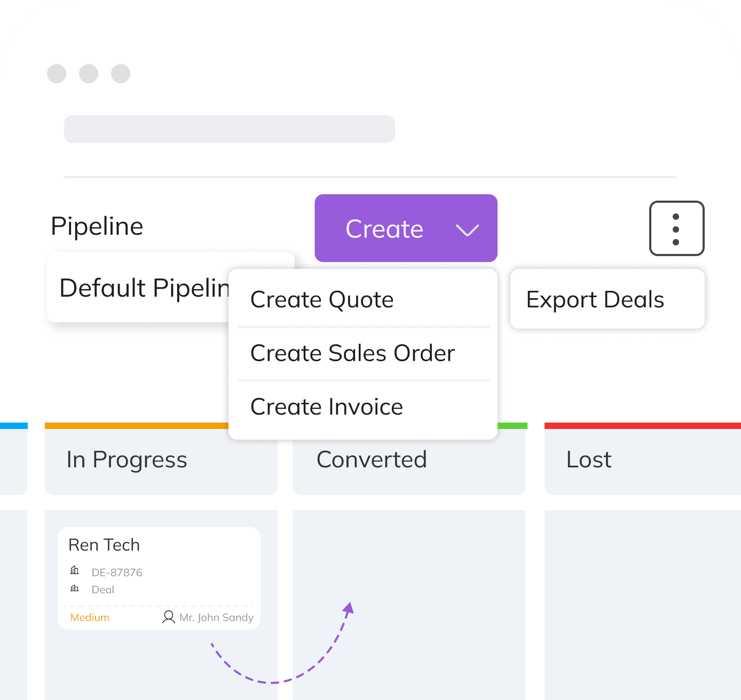The image size is (741, 700).
Task: Click Export Deals
Action: (x=595, y=300)
